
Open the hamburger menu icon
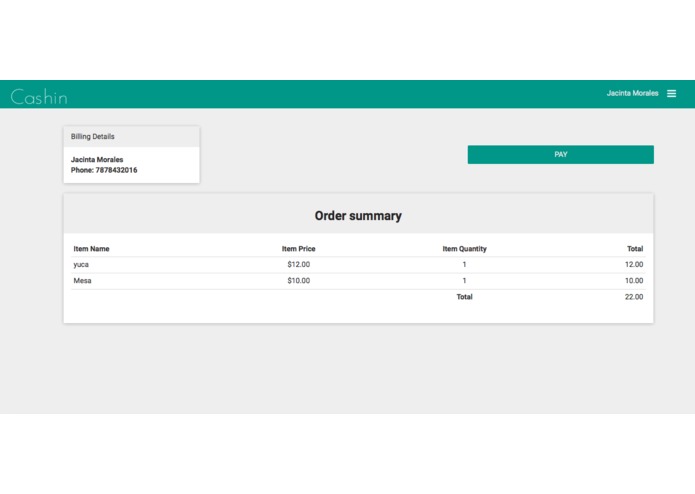672,93
